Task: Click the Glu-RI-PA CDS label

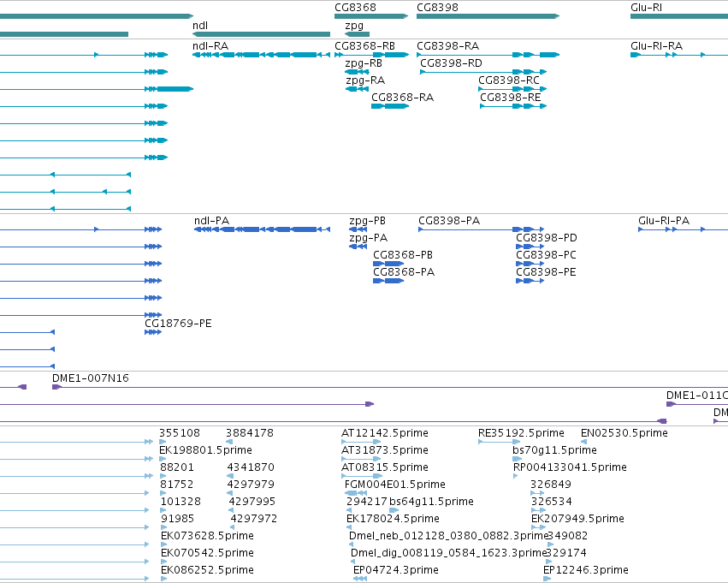Action: tap(664, 221)
